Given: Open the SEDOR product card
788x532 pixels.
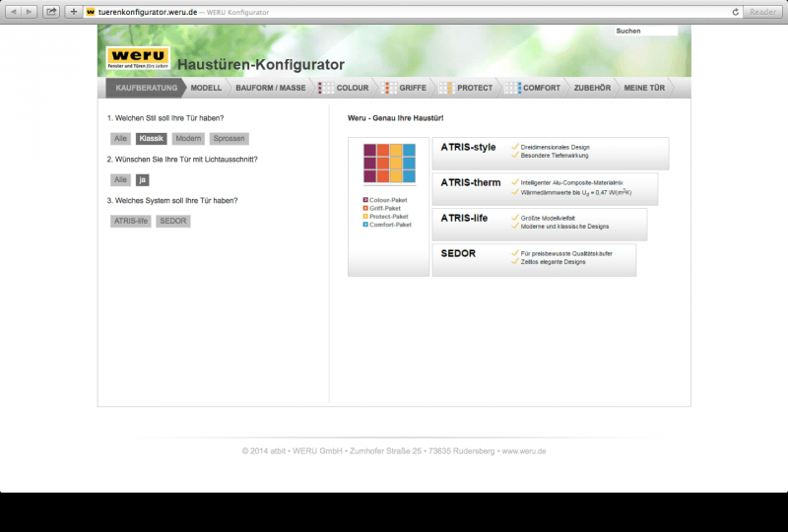Looking at the screenshot, I should [x=534, y=260].
